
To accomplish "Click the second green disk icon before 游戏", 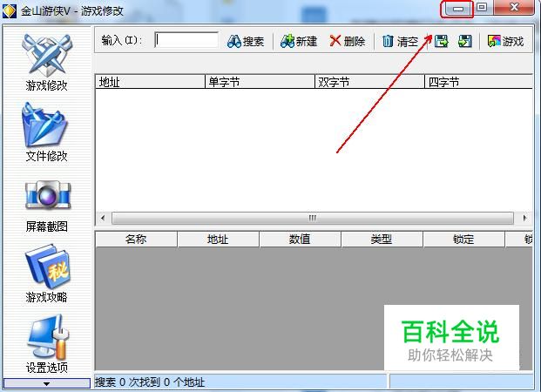I will pyautogui.click(x=464, y=42).
